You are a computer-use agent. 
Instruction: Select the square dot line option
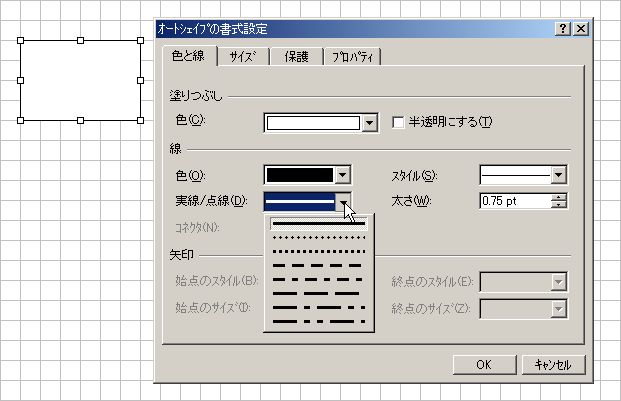point(319,251)
